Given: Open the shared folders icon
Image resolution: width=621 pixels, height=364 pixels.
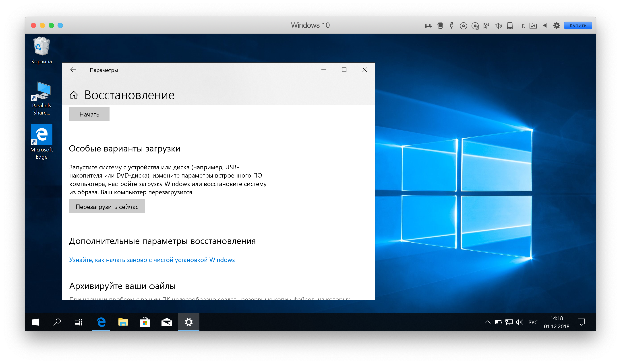Looking at the screenshot, I should 533,26.
